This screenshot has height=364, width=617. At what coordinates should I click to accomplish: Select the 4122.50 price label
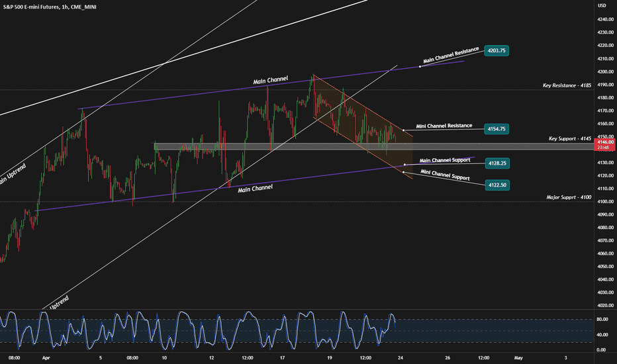click(497, 185)
